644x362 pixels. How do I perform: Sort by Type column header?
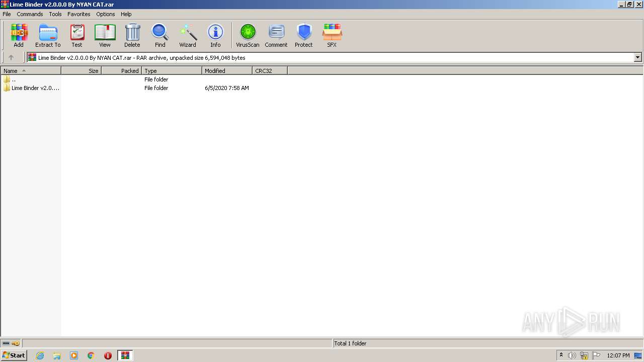pyautogui.click(x=172, y=71)
